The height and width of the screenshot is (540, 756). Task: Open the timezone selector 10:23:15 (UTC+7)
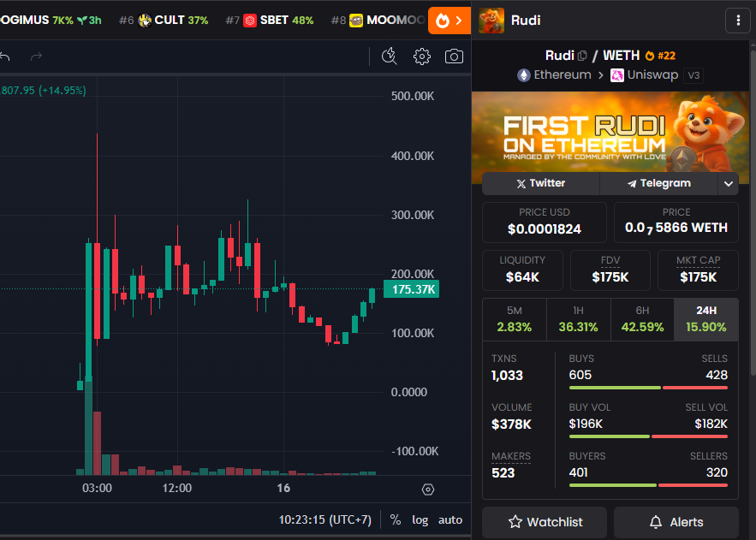pyautogui.click(x=325, y=519)
